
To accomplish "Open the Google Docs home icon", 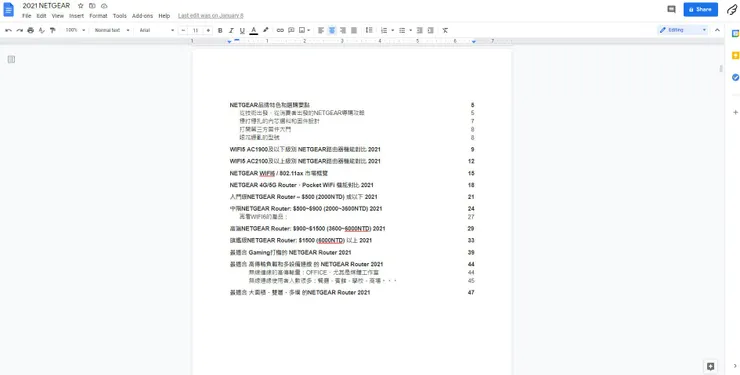I will coord(8,9).
